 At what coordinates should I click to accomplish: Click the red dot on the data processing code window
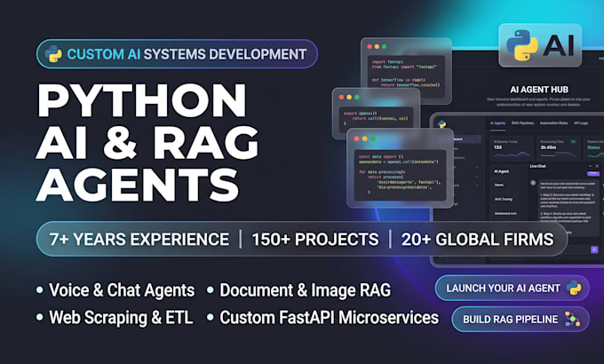[x=357, y=138]
